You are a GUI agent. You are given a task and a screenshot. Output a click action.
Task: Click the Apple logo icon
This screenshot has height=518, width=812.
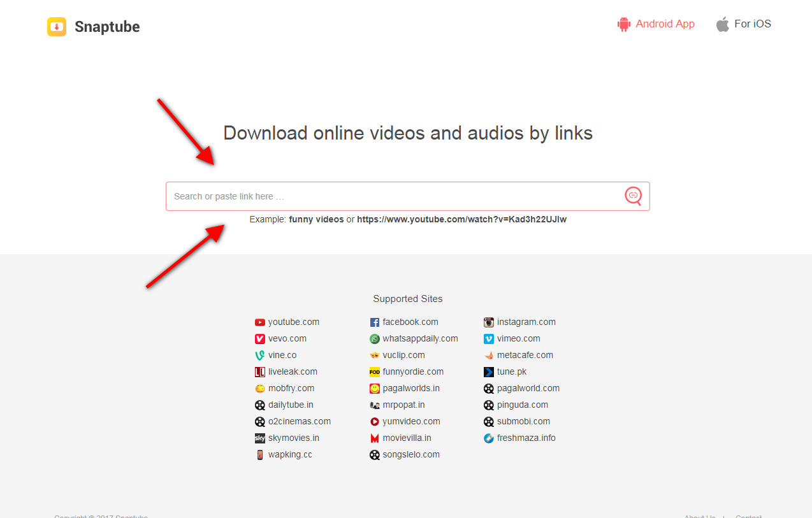pyautogui.click(x=722, y=24)
